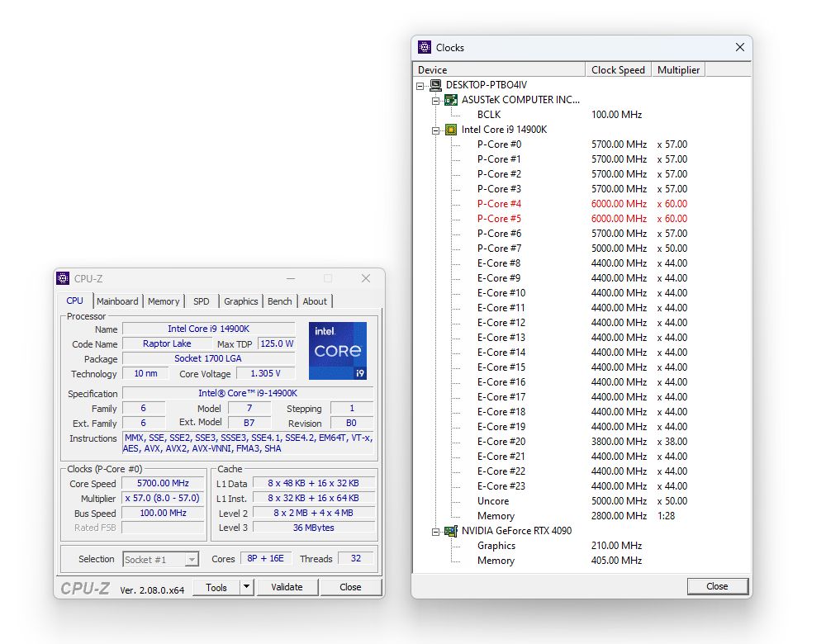Select the Uncore row

(x=582, y=501)
